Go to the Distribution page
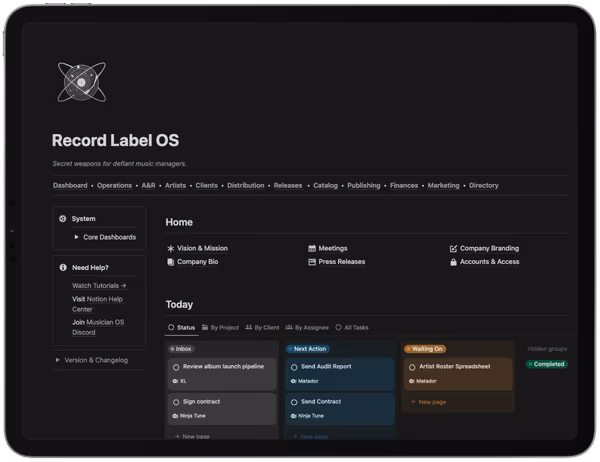This screenshot has width=600, height=462. point(246,186)
